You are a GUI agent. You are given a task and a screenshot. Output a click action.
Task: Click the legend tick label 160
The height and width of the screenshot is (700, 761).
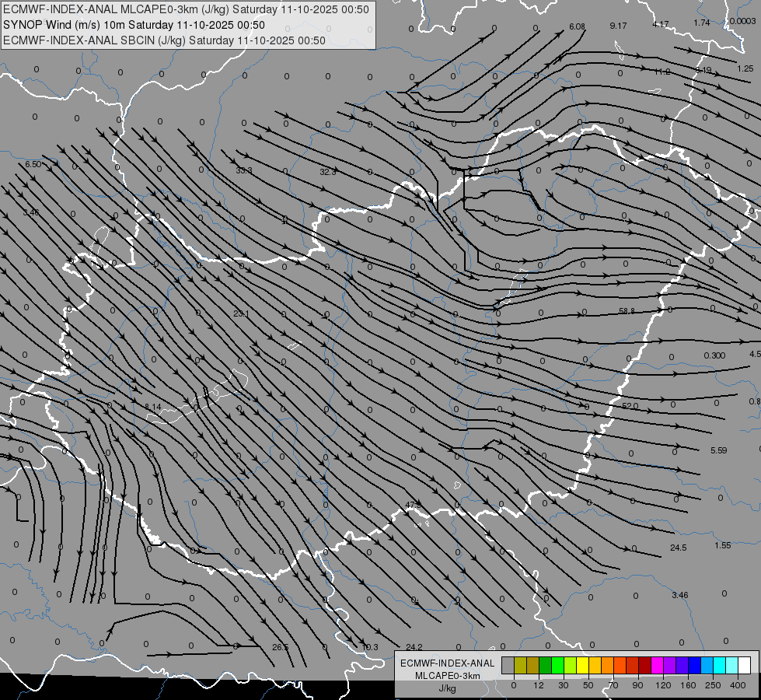(688, 685)
